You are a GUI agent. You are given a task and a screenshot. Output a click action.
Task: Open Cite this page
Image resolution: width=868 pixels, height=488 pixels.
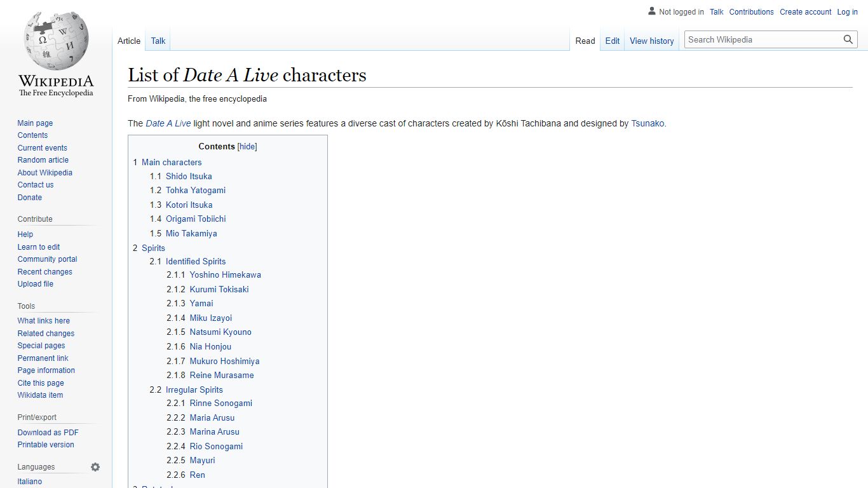(x=41, y=383)
